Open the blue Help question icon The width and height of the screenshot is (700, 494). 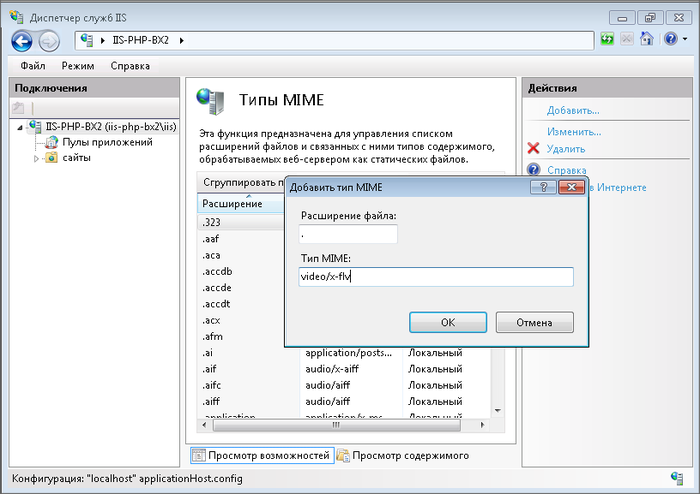670,39
